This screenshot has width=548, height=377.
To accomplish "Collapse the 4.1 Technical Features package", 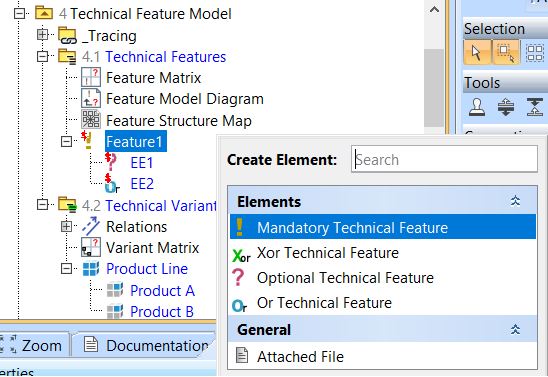I will click(42, 57).
